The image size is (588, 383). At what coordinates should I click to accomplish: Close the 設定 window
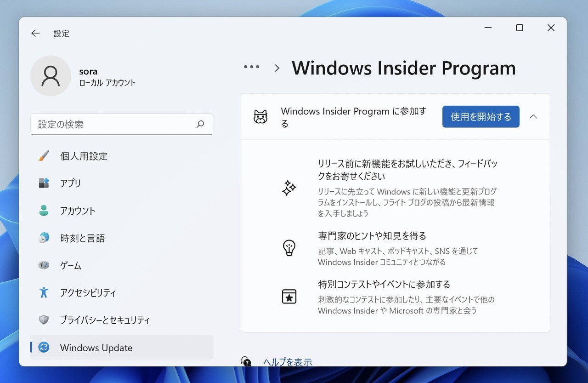coord(551,28)
